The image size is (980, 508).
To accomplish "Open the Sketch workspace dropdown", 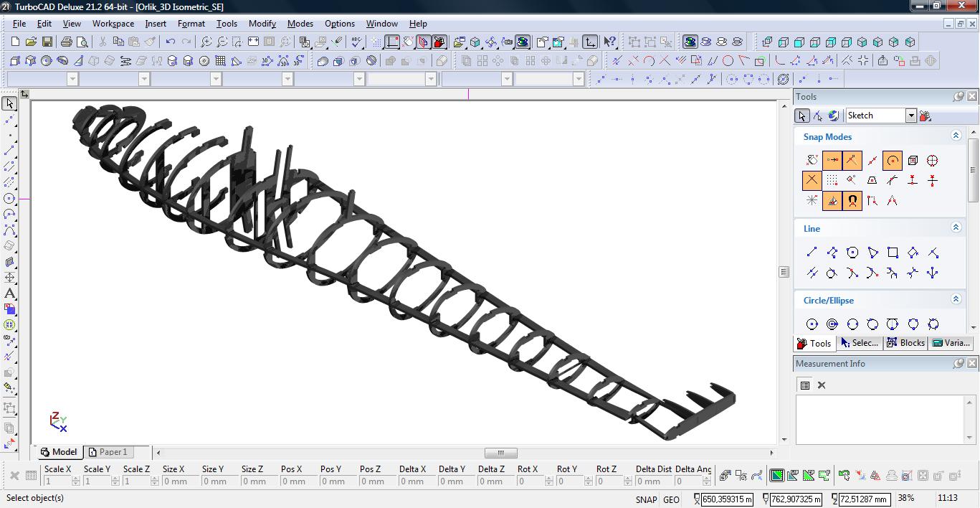I will [910, 116].
